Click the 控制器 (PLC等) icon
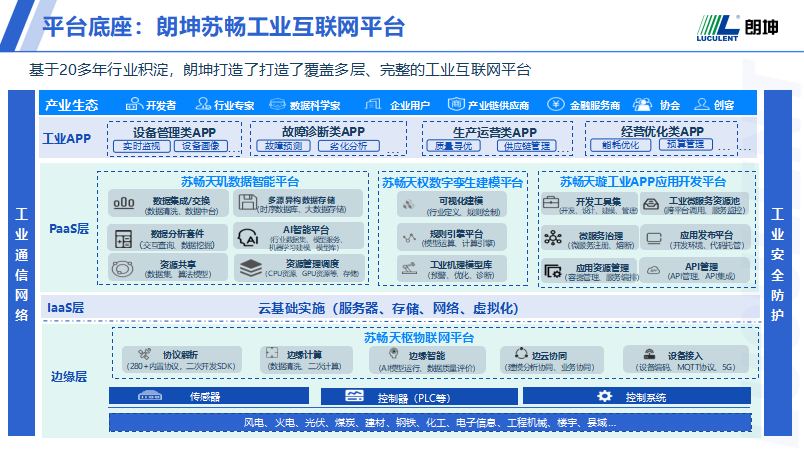The width and height of the screenshot is (804, 450). tap(354, 396)
